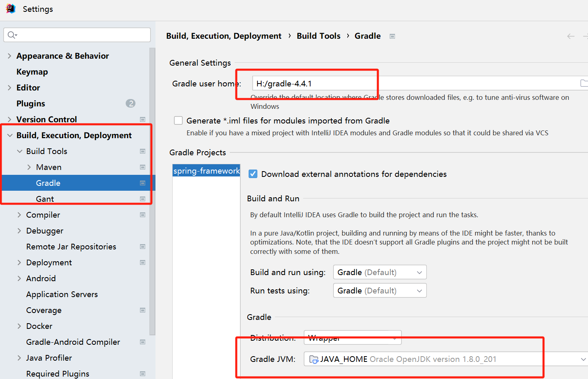The height and width of the screenshot is (379, 588).
Task: Open the Run tests using dropdown
Action: [x=380, y=291]
